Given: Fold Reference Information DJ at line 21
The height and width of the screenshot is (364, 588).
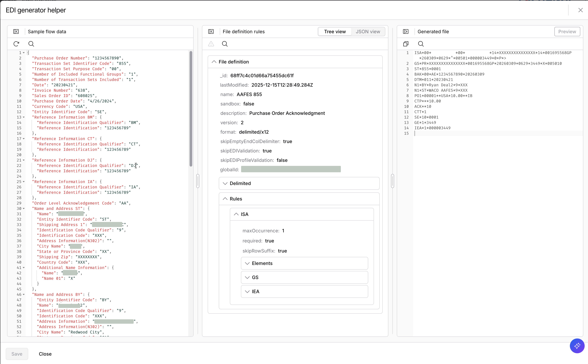Looking at the screenshot, I should [x=24, y=160].
